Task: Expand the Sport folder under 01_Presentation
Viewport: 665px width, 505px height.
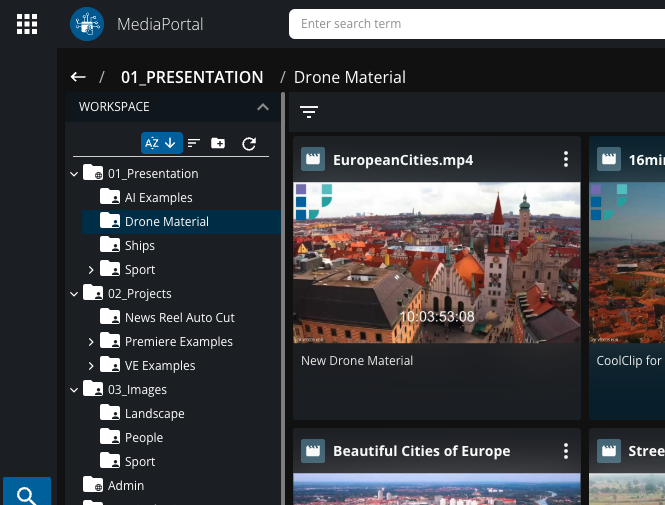Action: click(x=91, y=270)
